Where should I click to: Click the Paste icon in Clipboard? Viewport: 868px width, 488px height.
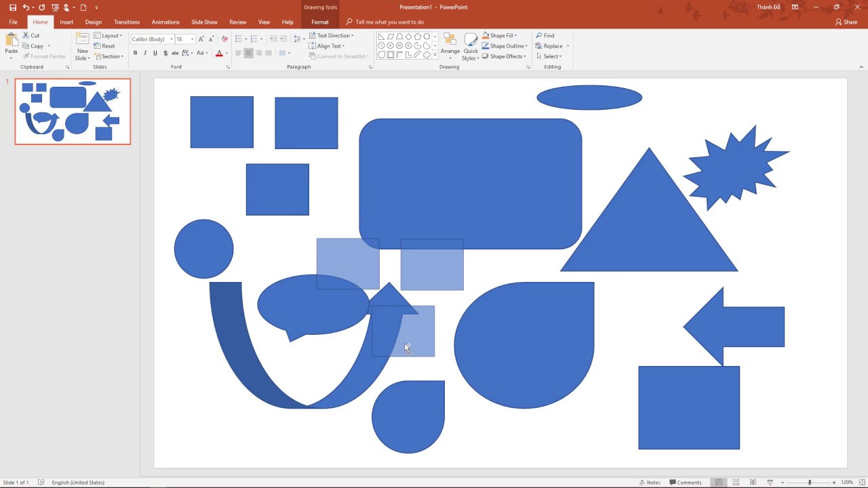(x=12, y=41)
